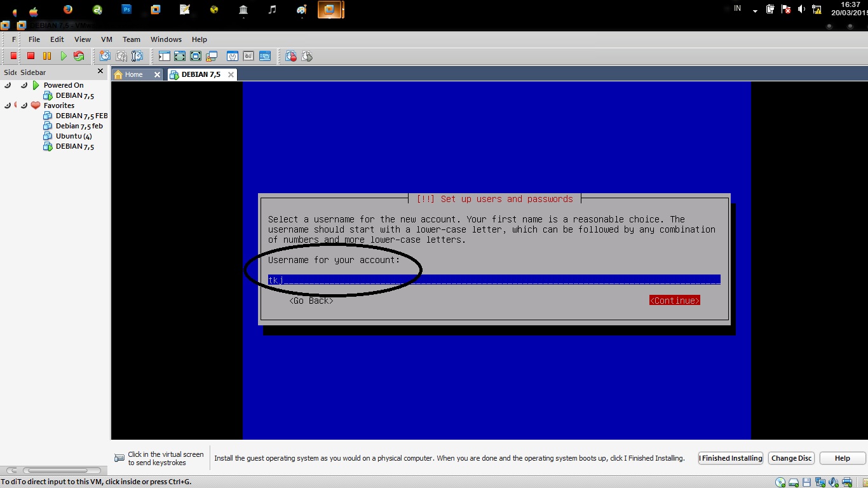Suspend the virtual machine
This screenshot has width=868, height=488.
tap(46, 56)
